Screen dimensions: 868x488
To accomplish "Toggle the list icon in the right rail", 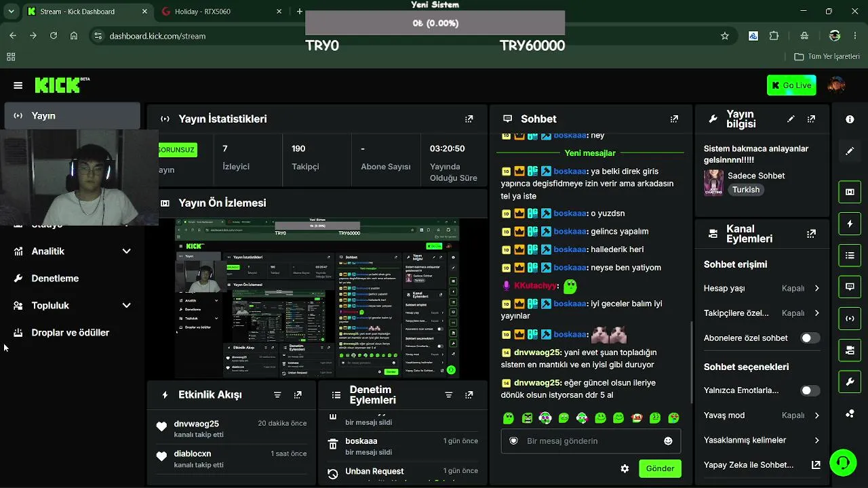I will [850, 256].
